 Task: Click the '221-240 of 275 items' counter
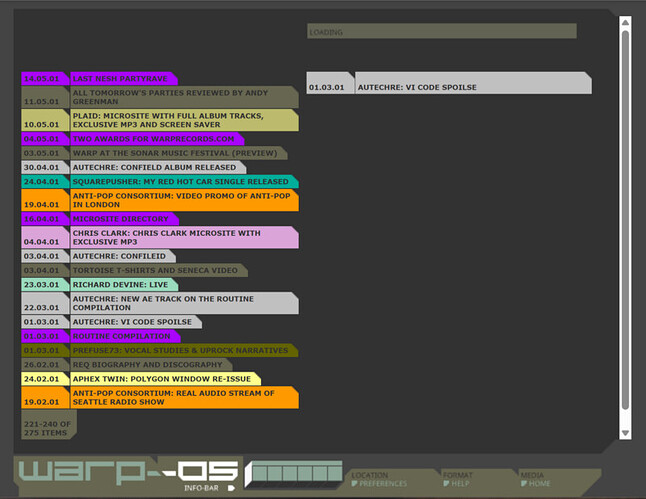[x=49, y=424]
